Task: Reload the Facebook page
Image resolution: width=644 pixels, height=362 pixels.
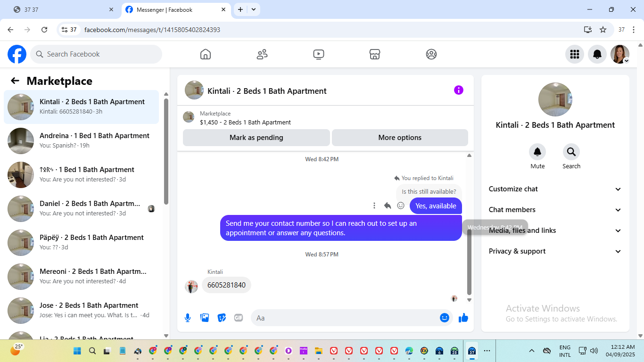Action: click(x=44, y=30)
